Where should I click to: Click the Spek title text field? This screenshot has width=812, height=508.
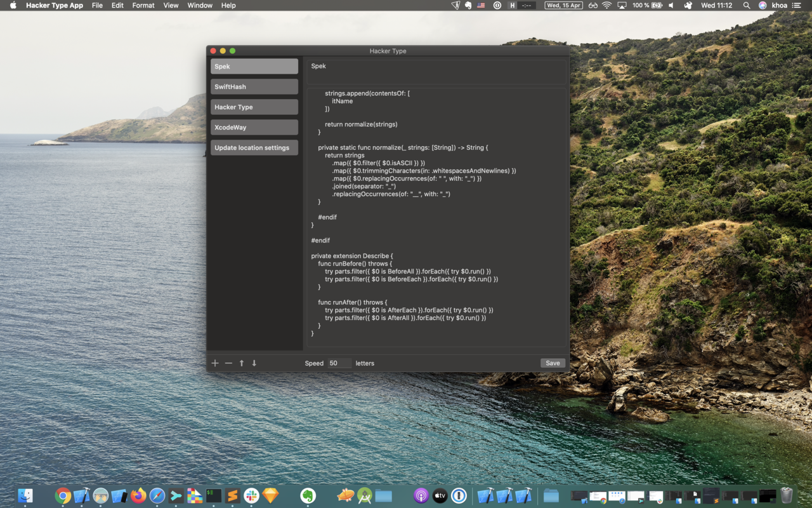436,71
